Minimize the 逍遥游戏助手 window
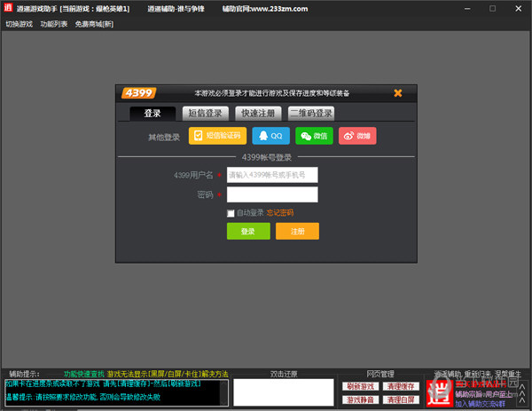Image resolution: width=532 pixels, height=411 pixels. tap(467, 9)
